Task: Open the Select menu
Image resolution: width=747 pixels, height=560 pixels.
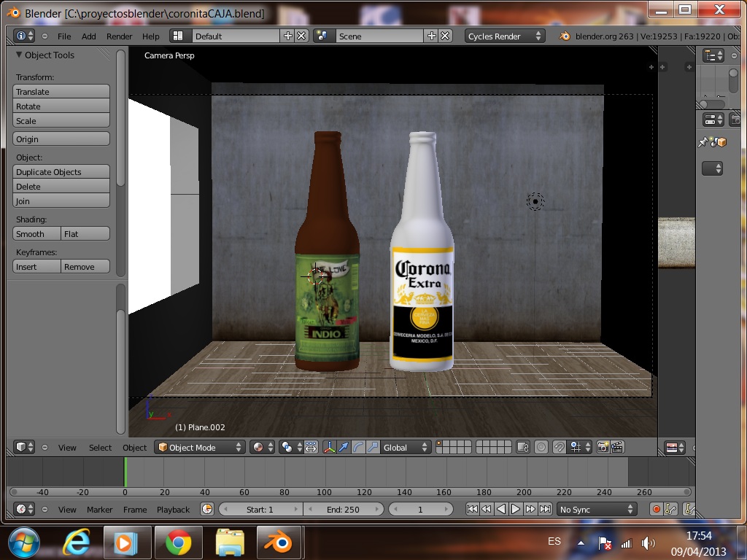Action: tap(100, 448)
